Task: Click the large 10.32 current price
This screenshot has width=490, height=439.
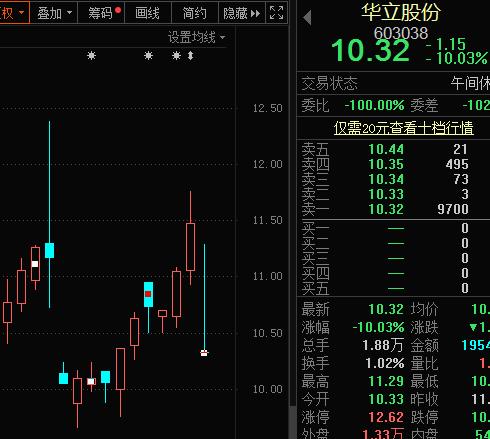Action: click(x=370, y=51)
